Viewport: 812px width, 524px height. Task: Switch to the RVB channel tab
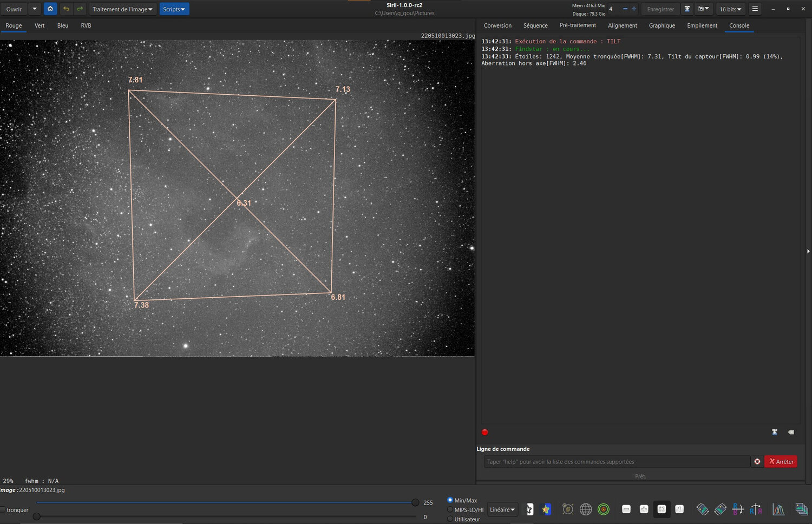tap(86, 25)
